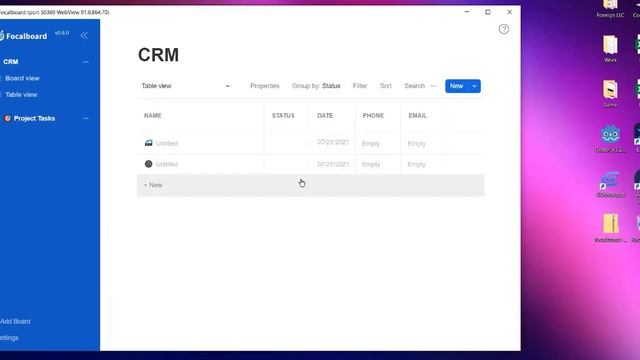
Task: Open first Untitled row's card icon
Action: click(149, 143)
